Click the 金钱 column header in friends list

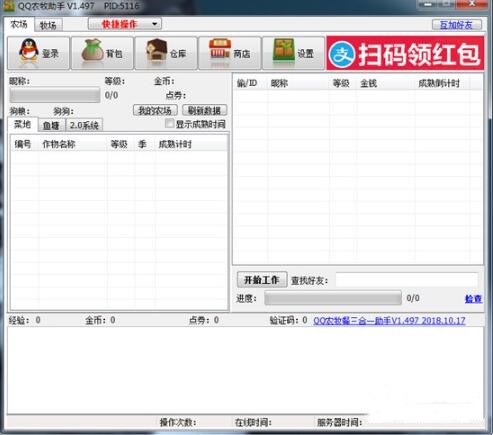(x=386, y=83)
